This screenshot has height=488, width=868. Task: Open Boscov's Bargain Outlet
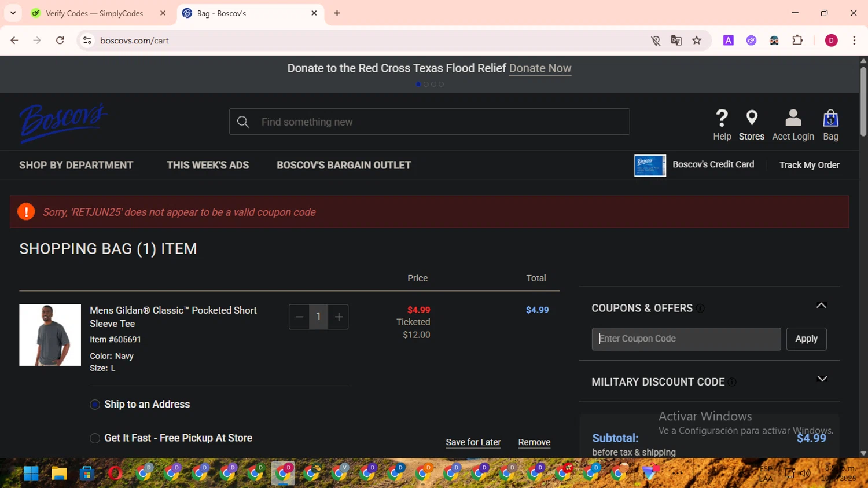tap(344, 166)
